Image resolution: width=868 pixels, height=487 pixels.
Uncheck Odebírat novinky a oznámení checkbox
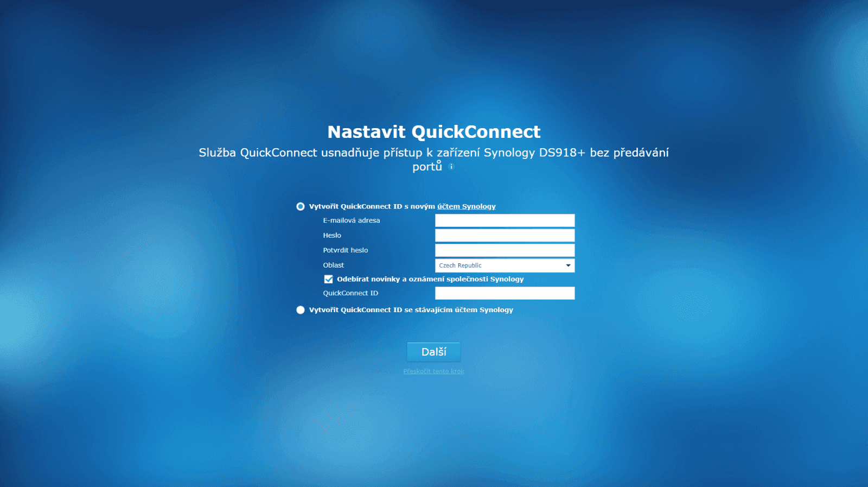329,279
